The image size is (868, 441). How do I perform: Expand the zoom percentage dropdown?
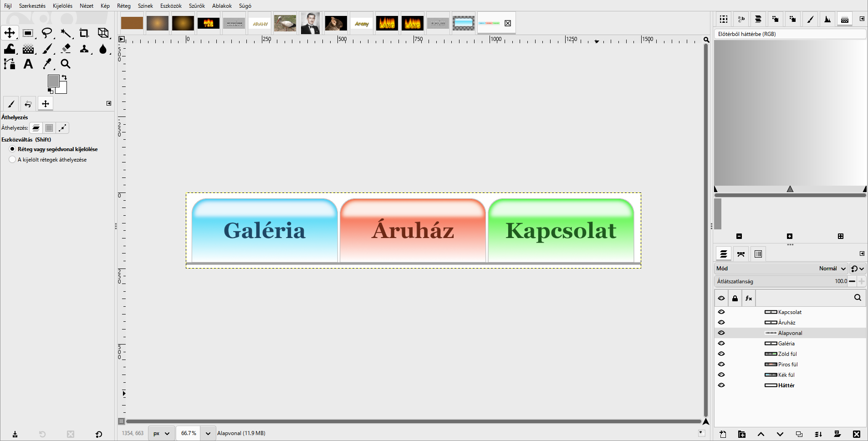point(208,433)
